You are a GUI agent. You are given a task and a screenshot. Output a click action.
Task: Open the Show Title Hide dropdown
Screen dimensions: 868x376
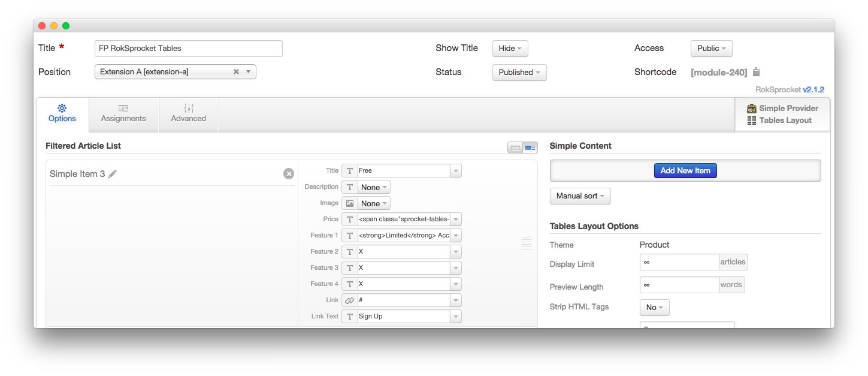pos(510,49)
